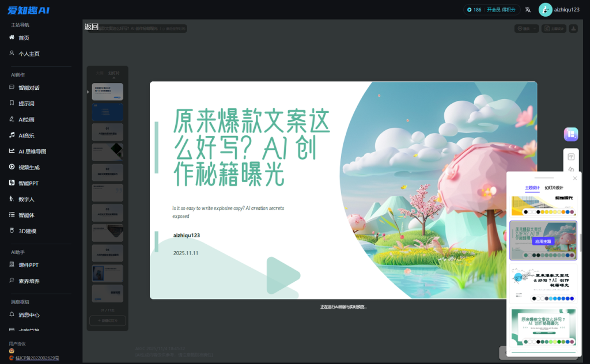Click the English subtitle on slide
Viewport: 590px width, 364px height.
point(228,212)
